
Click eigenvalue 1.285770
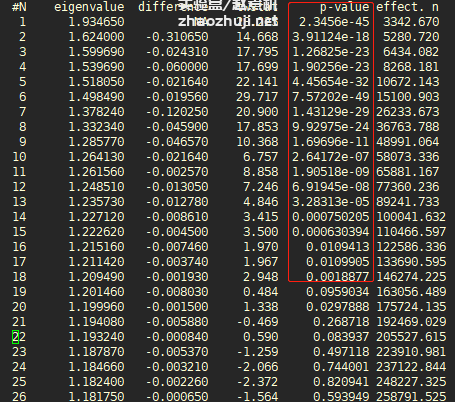(96, 142)
